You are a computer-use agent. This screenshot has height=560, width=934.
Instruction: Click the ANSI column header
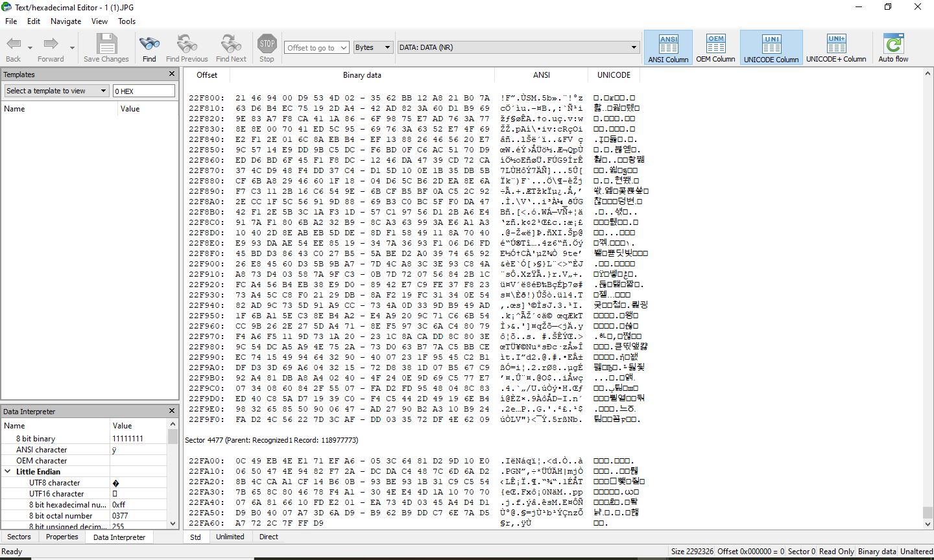tap(542, 75)
